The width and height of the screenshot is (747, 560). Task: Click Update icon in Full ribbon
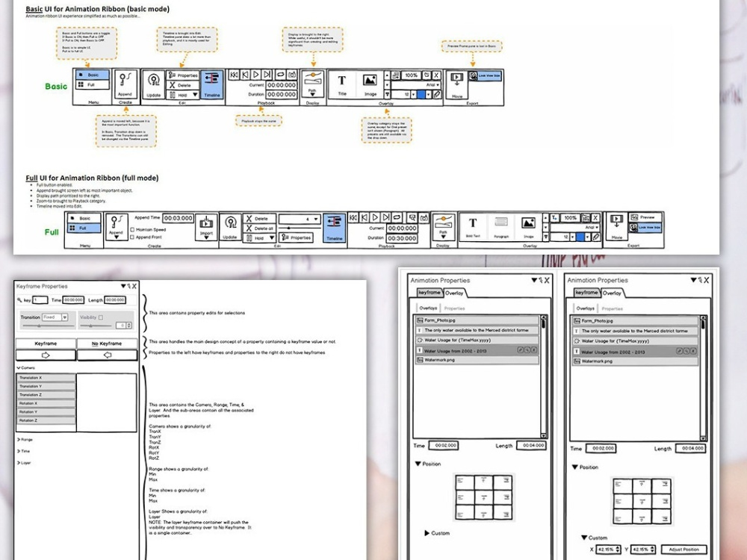230,225
